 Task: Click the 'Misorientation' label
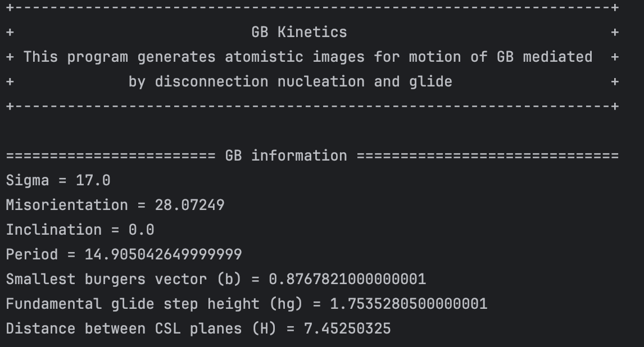(67, 206)
